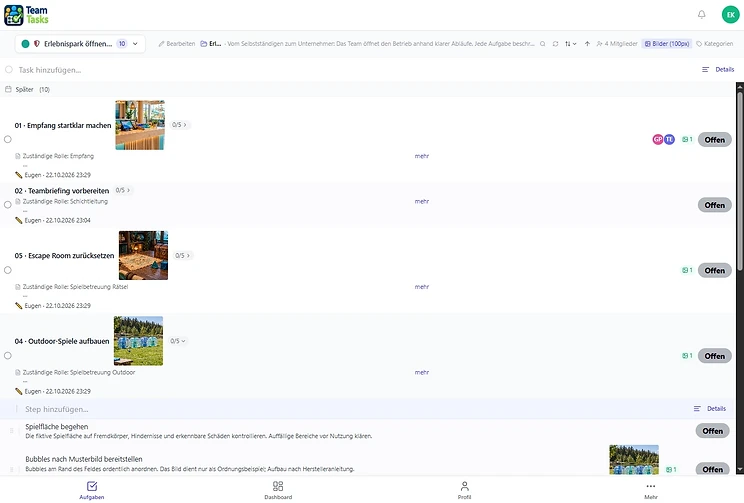This screenshot has width=744, height=503.
Task: Open the Erlebnispark öffnen list dropdown
Action: point(80,44)
